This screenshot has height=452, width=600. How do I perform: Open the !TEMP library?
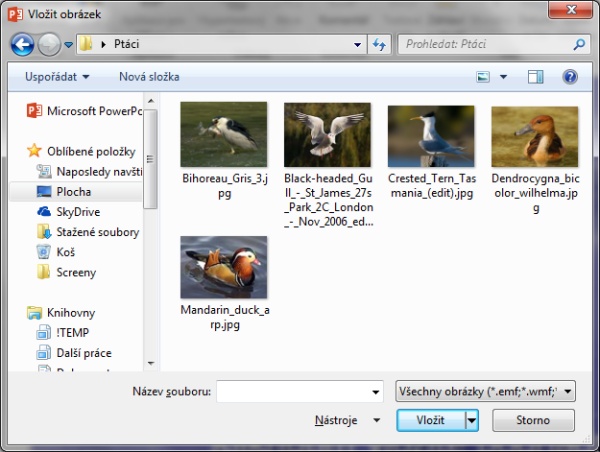pyautogui.click(x=63, y=333)
